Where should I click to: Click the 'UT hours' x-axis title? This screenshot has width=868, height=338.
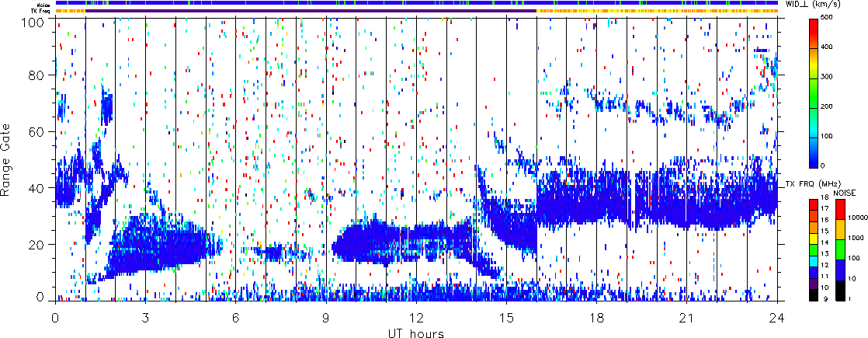click(415, 334)
